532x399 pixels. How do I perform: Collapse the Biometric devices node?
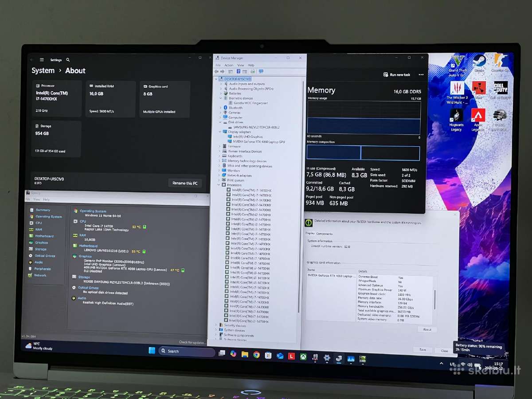[x=220, y=98]
